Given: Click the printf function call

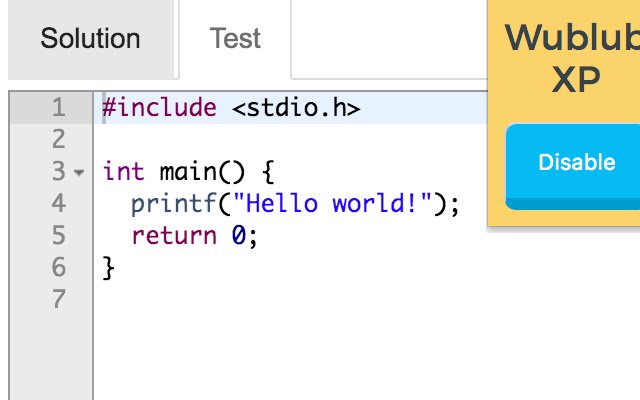Looking at the screenshot, I should point(173,203).
